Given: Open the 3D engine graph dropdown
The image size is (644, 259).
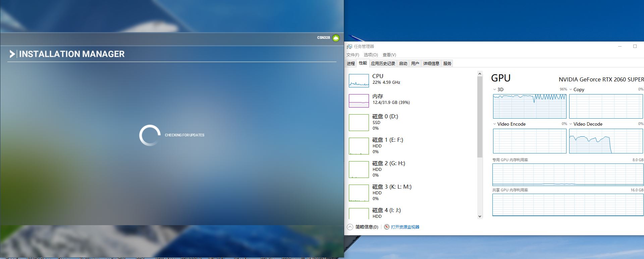Looking at the screenshot, I should [494, 89].
